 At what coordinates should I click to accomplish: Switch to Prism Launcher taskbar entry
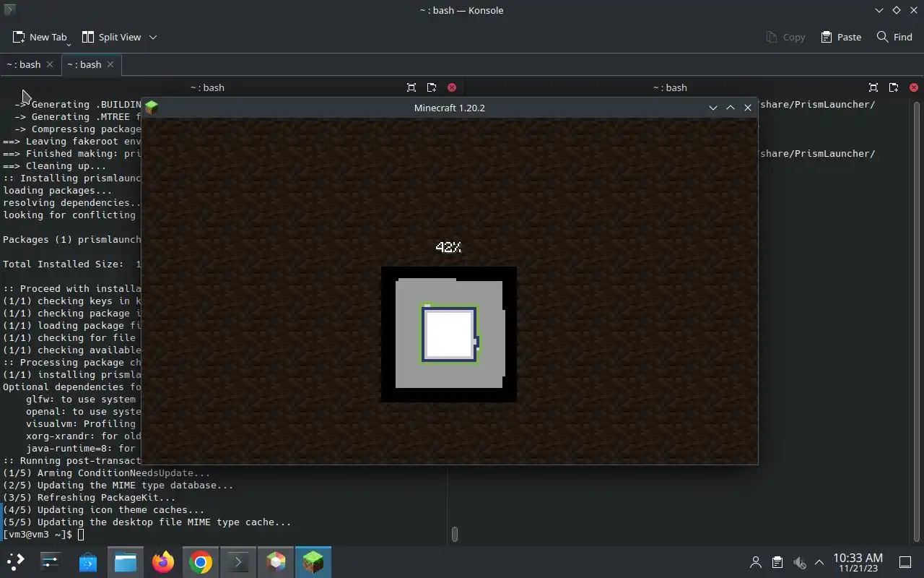point(276,562)
